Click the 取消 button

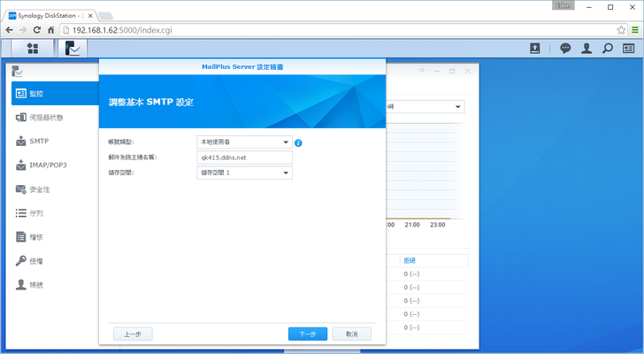[352, 334]
